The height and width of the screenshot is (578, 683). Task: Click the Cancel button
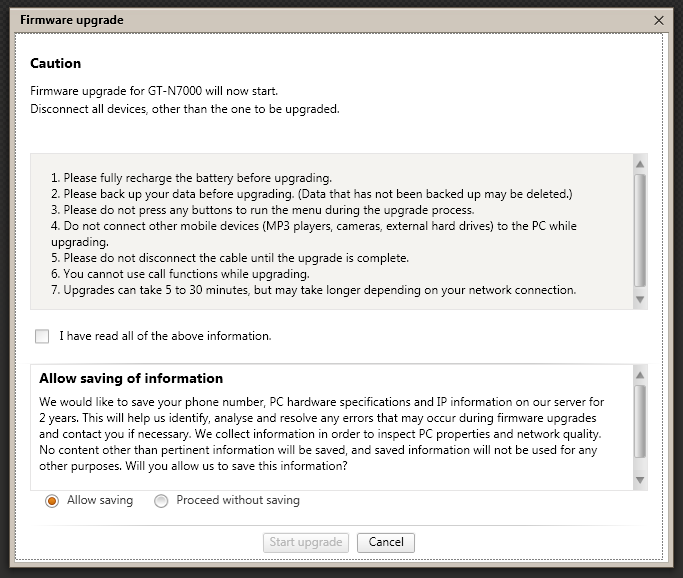(x=385, y=542)
